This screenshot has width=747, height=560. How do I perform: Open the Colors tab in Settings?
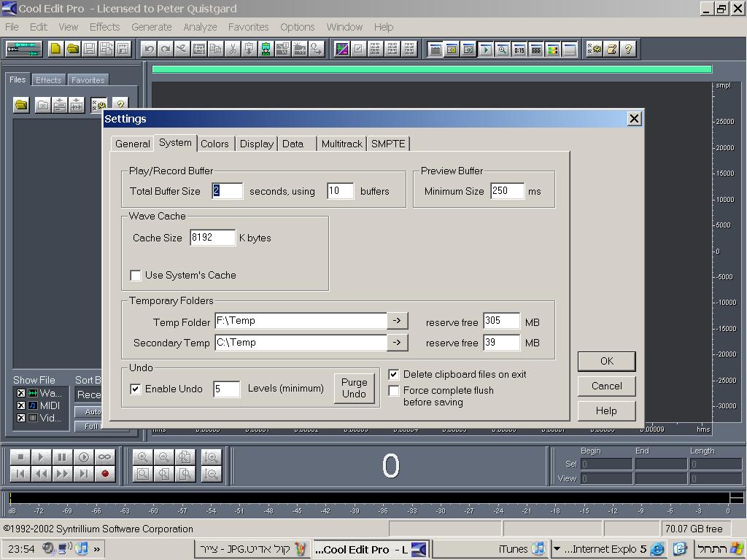point(214,144)
